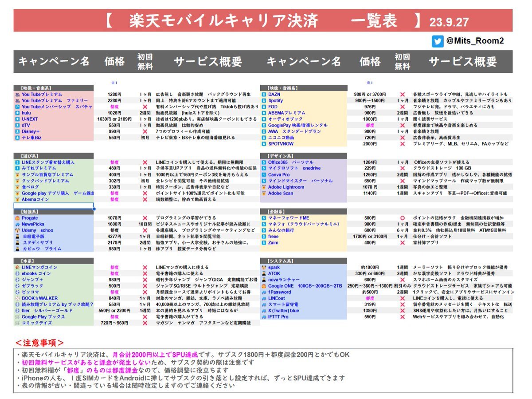Select the 【金融系】 section header
This screenshot has height=399, width=532.
pos(304,212)
